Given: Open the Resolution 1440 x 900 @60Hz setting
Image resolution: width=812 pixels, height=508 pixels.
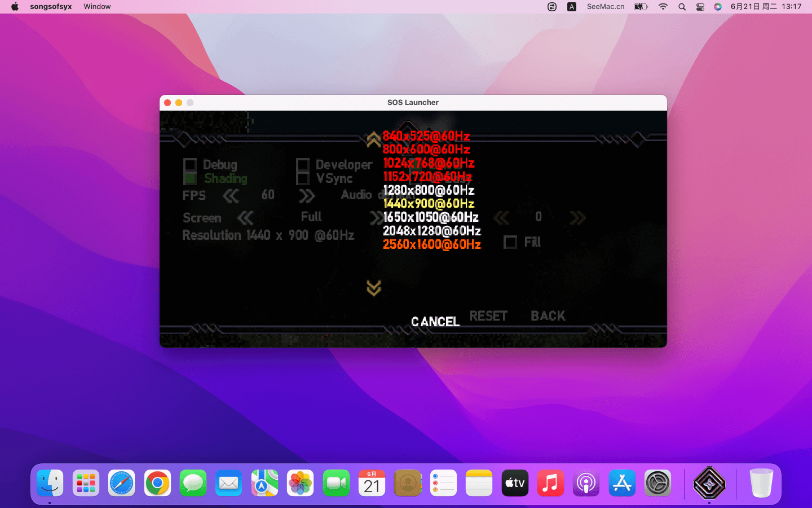Looking at the screenshot, I should coord(268,235).
